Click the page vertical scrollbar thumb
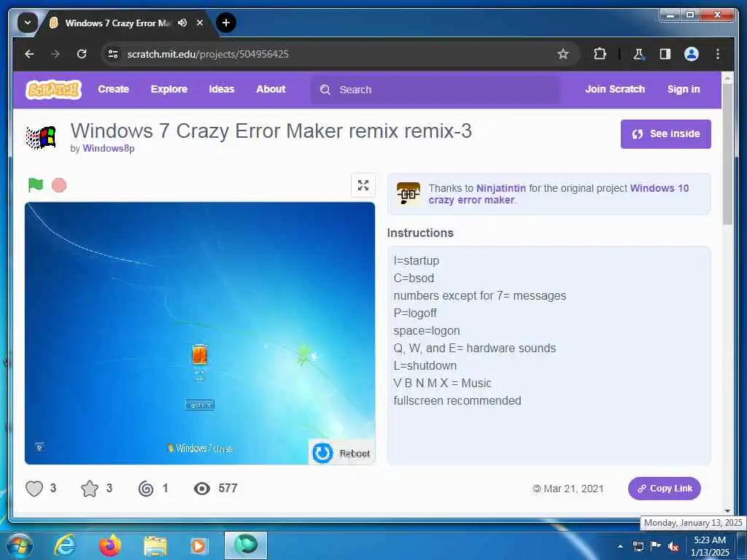The image size is (747, 560). click(x=727, y=153)
